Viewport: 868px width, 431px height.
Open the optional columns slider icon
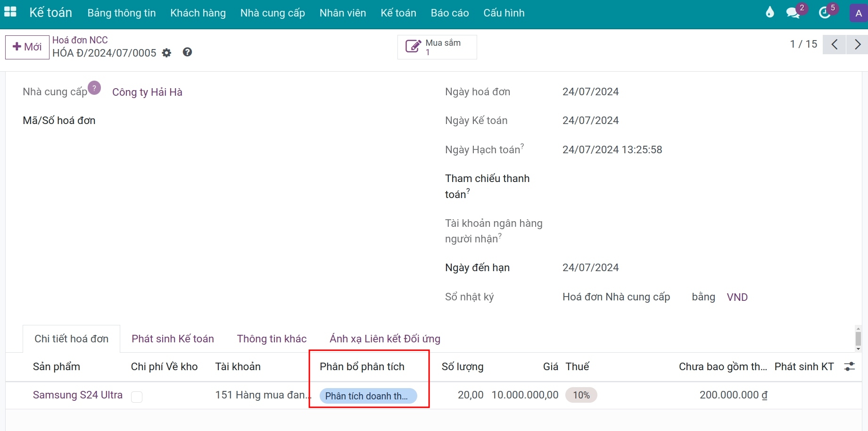point(850,366)
